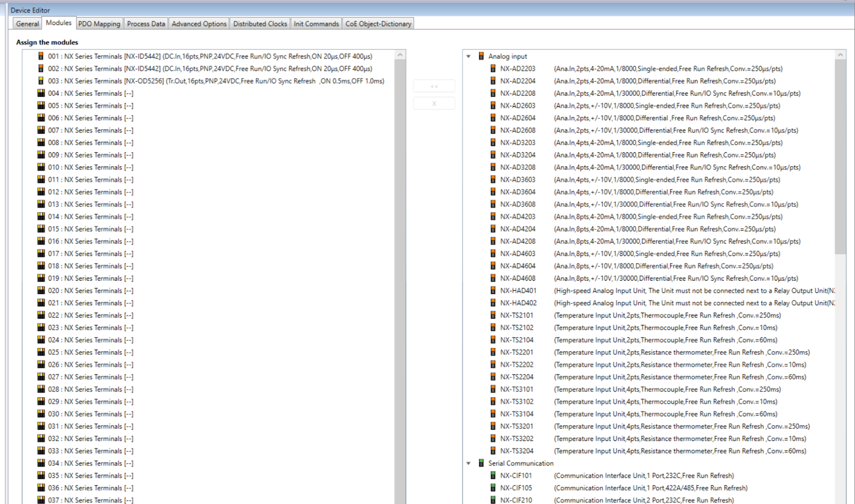Click the NX-TS3204 module icon
This screenshot has width=855, height=504.
pos(493,451)
